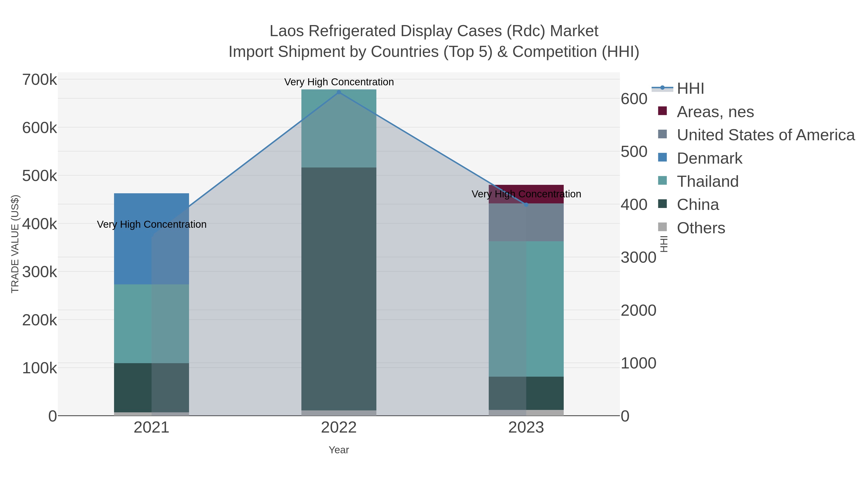Toggle Others legend entry
This screenshot has width=868, height=488.
(x=692, y=228)
